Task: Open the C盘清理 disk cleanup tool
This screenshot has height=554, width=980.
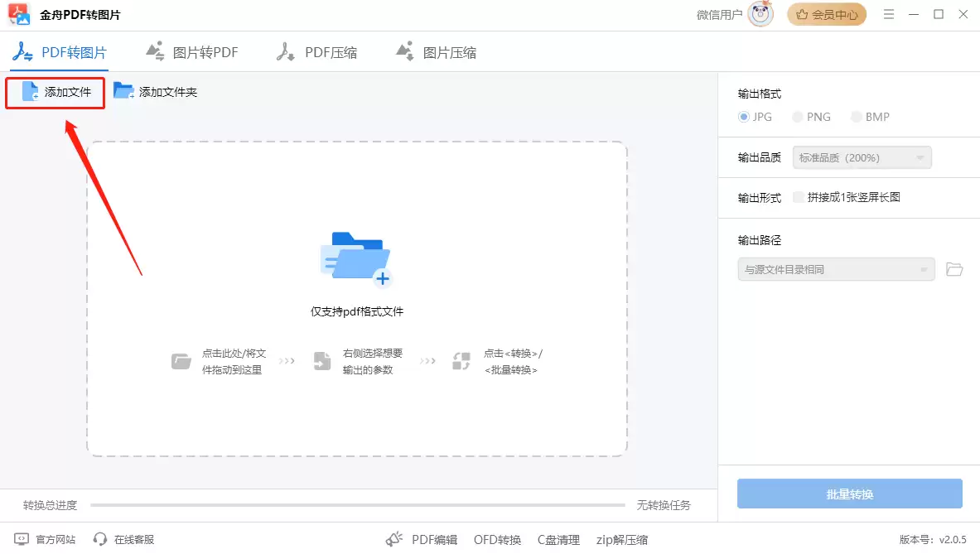Action: point(559,539)
